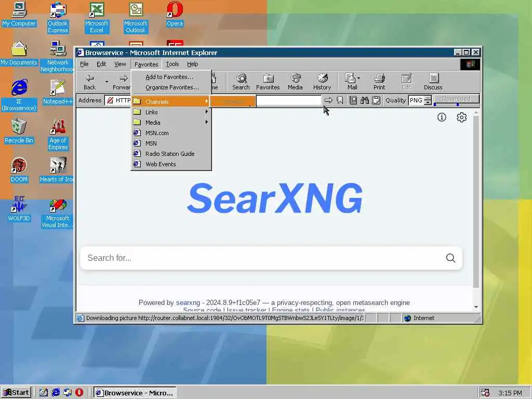Follow the searxng link in footer
This screenshot has width=532, height=399.
click(188, 302)
